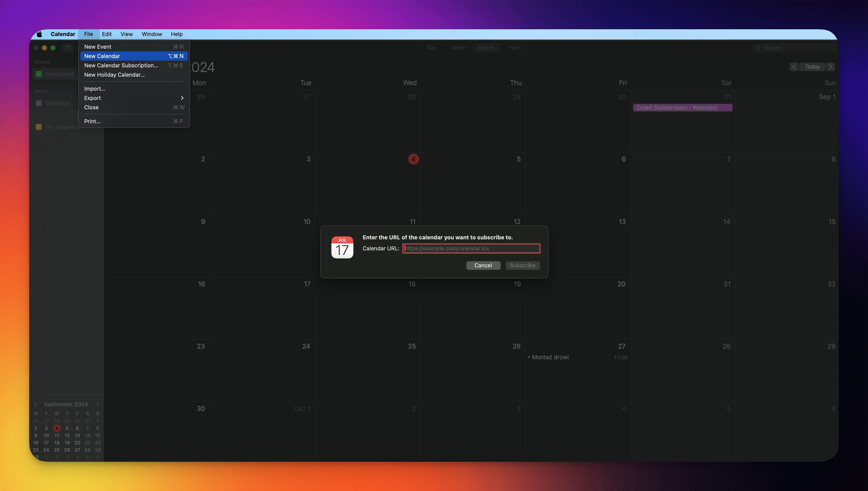Click the purple Dzień Solidarności i Wolności event

pyautogui.click(x=682, y=108)
